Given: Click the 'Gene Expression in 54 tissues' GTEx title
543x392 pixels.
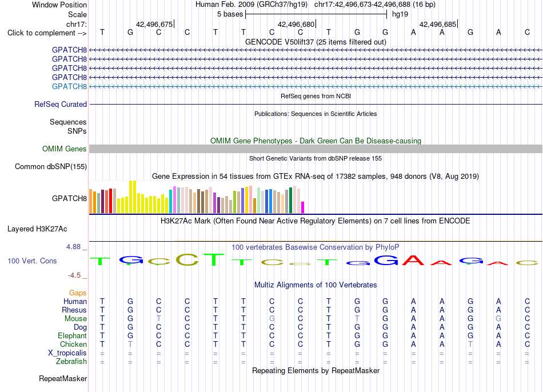Looking at the screenshot, I should (316, 176).
